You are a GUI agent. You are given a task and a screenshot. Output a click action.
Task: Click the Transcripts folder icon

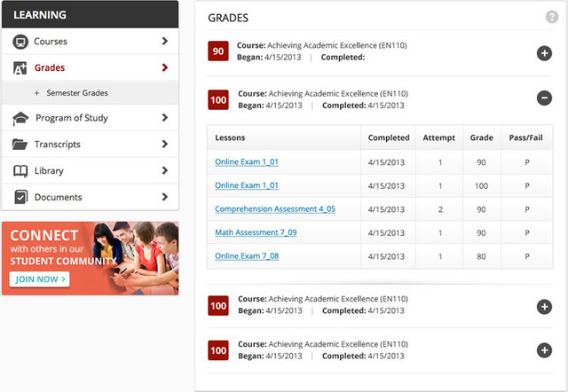(20, 145)
